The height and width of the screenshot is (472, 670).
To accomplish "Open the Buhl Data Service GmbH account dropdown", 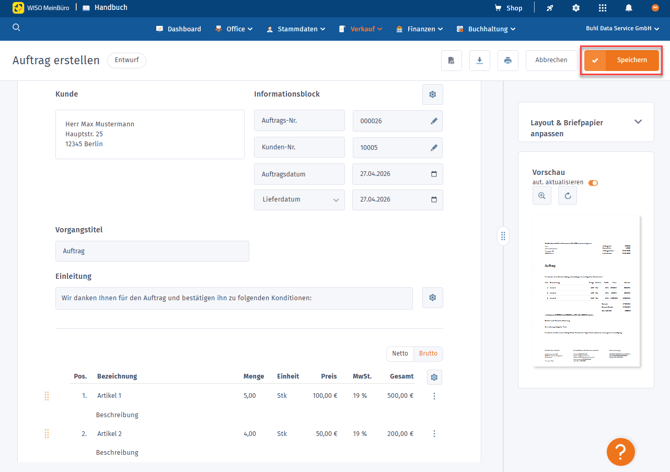I will pos(622,29).
